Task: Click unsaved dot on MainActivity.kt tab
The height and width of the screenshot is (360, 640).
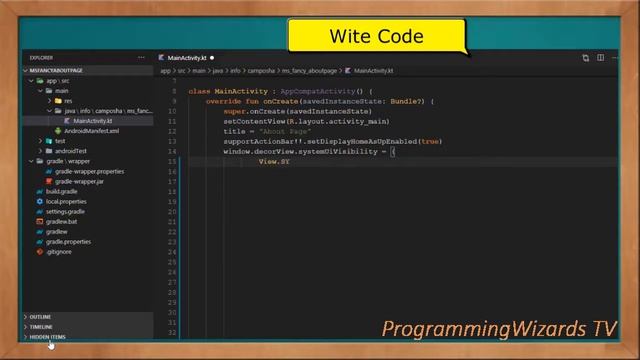Action: point(212,58)
